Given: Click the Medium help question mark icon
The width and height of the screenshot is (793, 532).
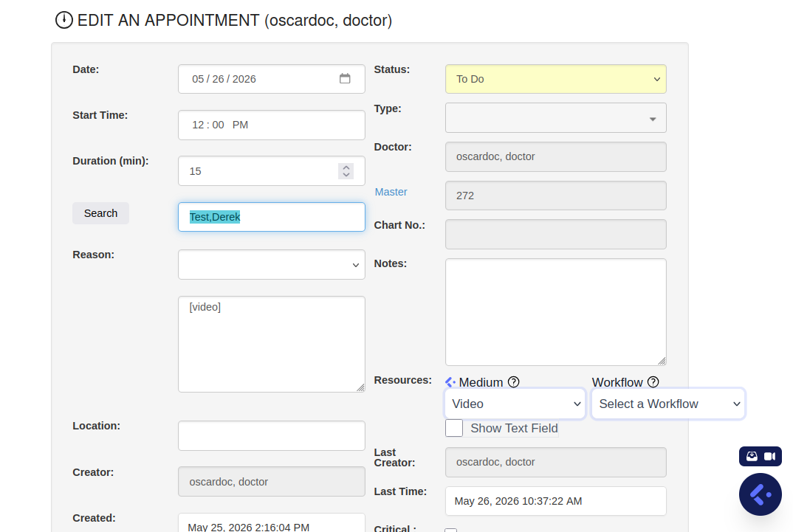Looking at the screenshot, I should pyautogui.click(x=514, y=382).
